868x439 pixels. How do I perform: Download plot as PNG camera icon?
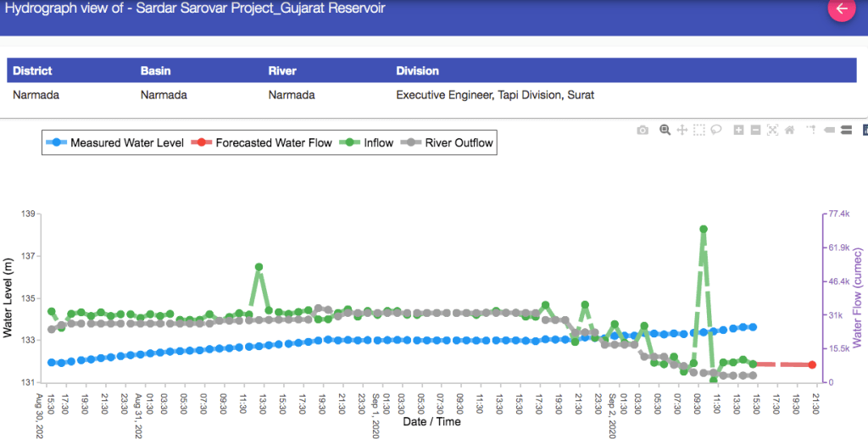pos(643,130)
